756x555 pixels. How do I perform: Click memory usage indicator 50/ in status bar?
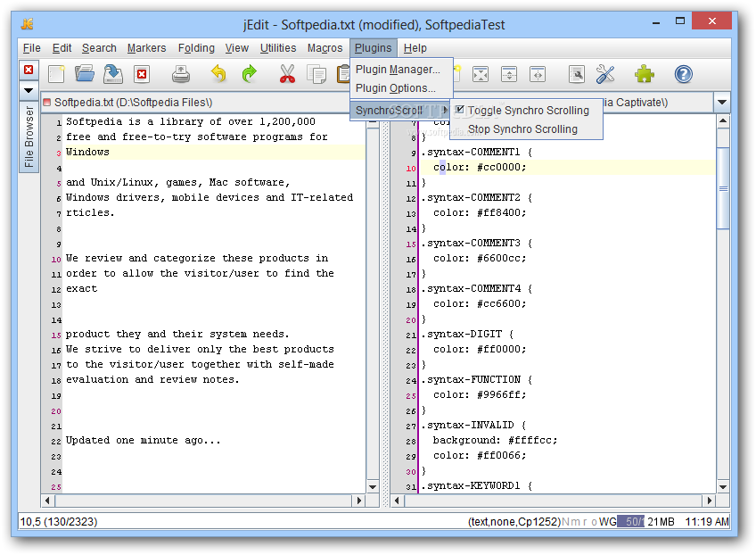pos(630,522)
